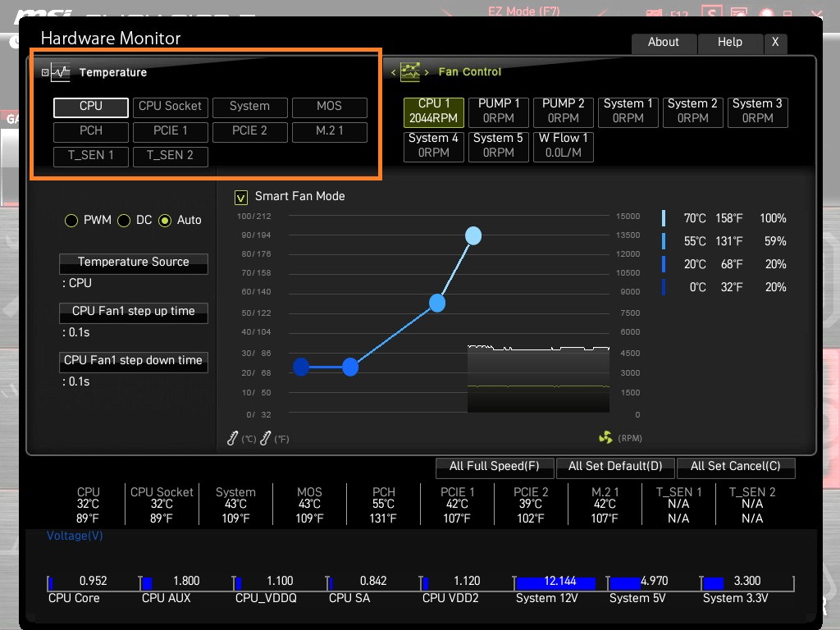840x630 pixels.
Task: Select PCIE 1 temperature sensor
Action: pos(171,132)
